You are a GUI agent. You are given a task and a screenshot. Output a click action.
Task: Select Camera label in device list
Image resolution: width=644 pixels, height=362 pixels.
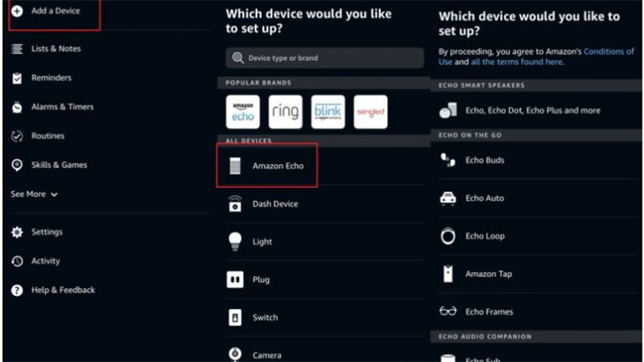(x=267, y=356)
